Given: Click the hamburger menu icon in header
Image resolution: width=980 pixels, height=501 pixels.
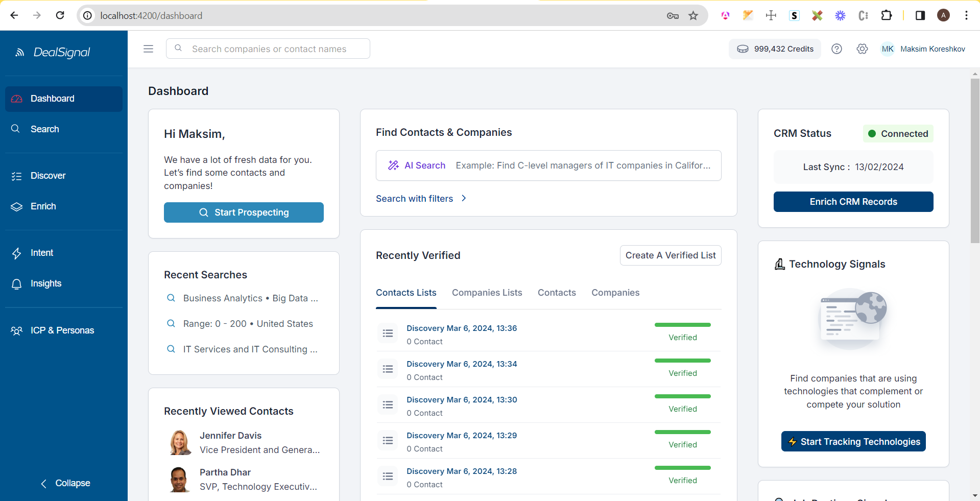Looking at the screenshot, I should pyautogui.click(x=148, y=49).
